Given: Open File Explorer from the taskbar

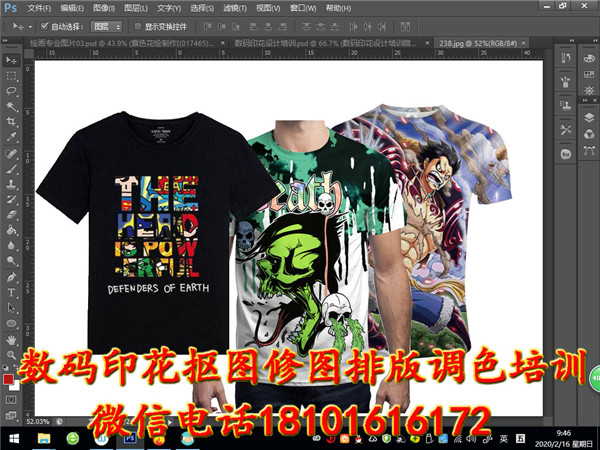Looking at the screenshot, I should 44,439.
